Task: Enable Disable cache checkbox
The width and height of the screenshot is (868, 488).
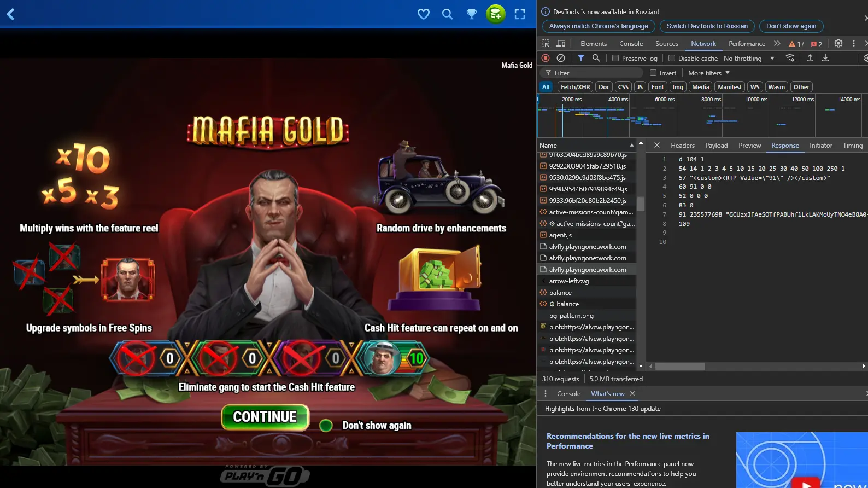Action: point(672,58)
